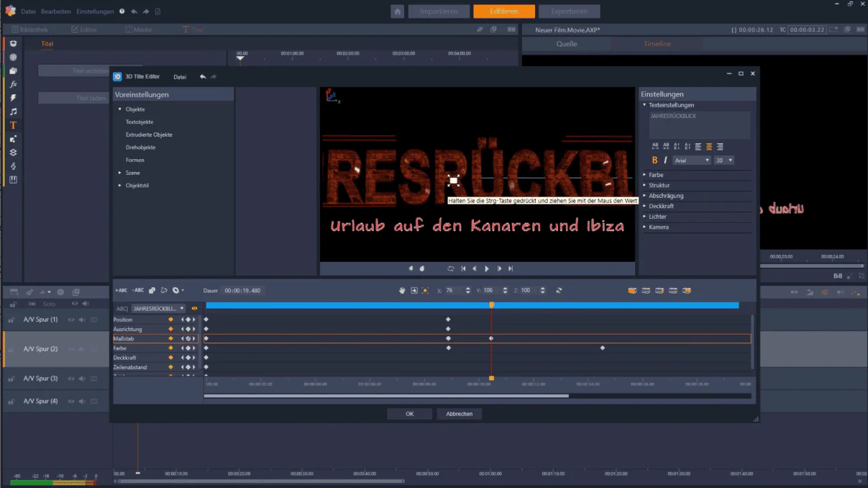Collapse the Objekte presets node
Viewport: 868px width, 488px height.
coord(120,109)
